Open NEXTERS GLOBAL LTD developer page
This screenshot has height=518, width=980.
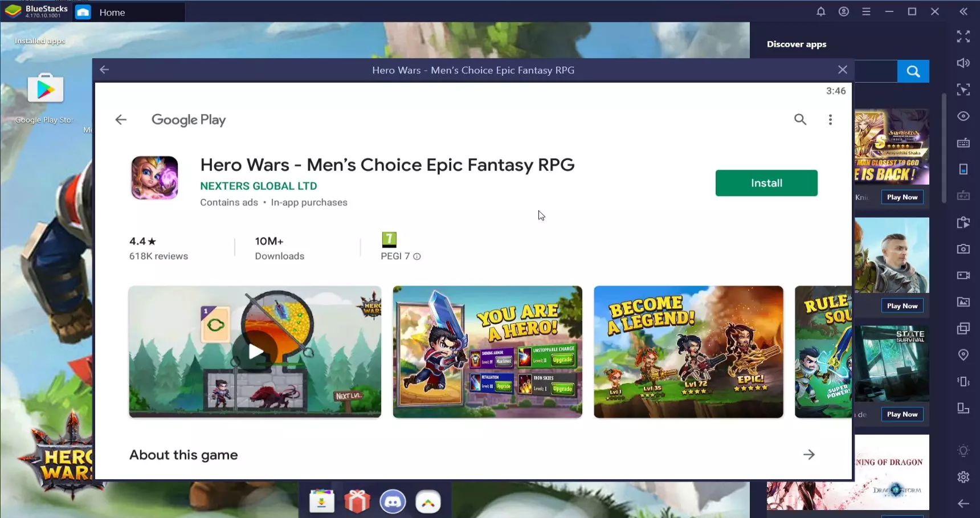258,186
